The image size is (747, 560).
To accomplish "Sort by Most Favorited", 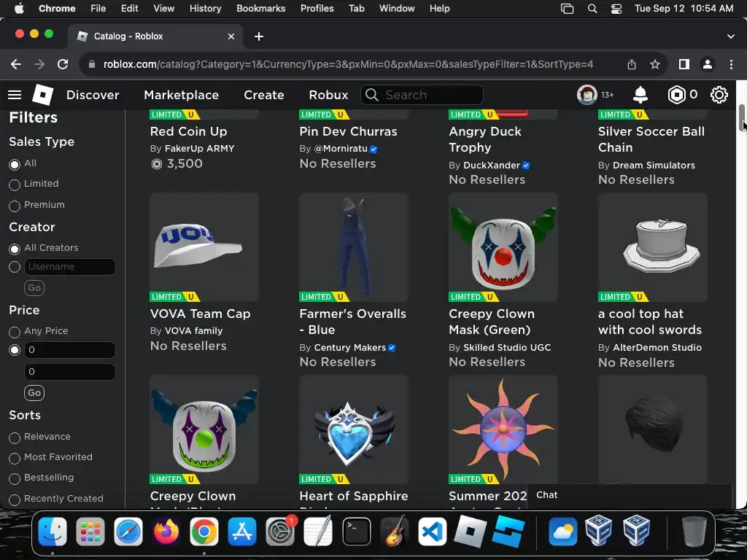I will 15,458.
